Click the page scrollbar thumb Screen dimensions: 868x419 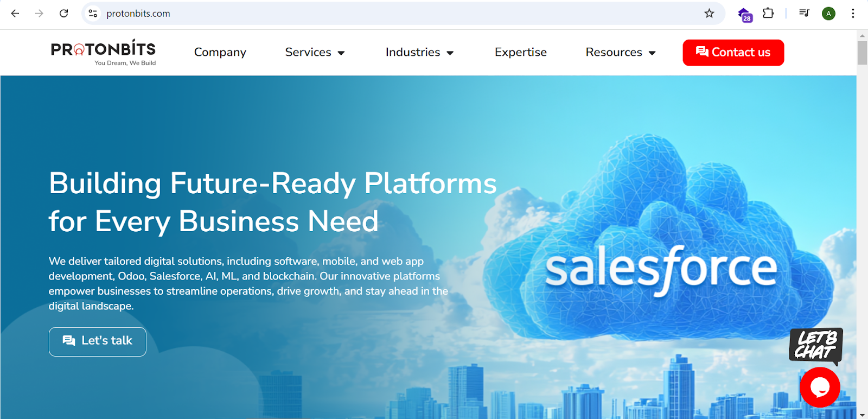862,53
